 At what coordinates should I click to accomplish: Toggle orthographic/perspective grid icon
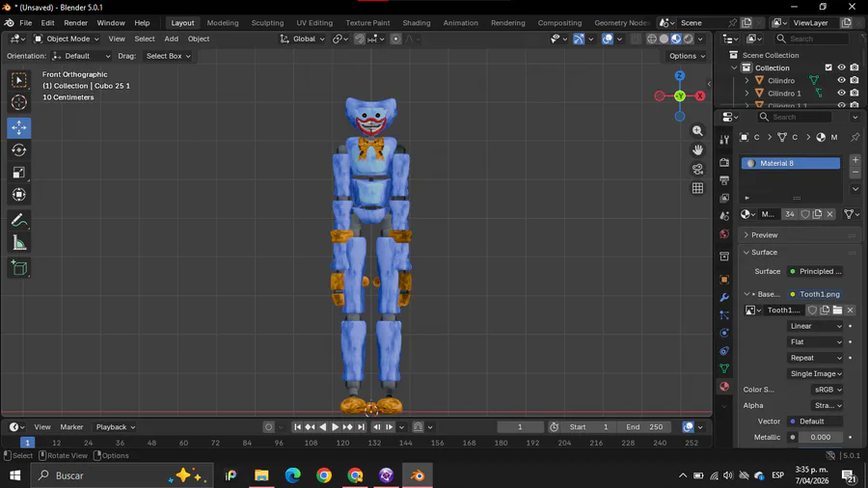pyautogui.click(x=697, y=189)
